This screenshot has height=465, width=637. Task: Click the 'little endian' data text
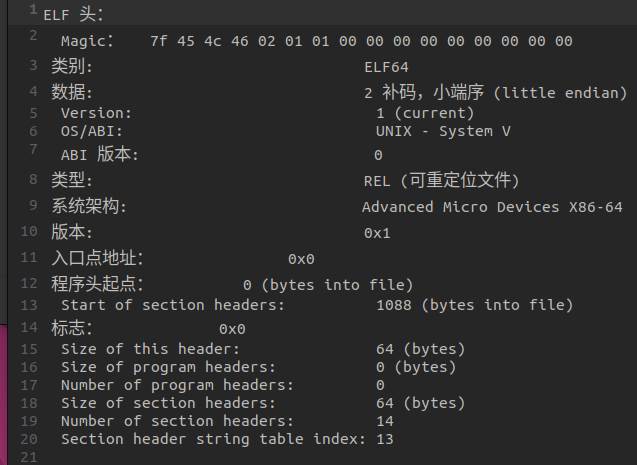(x=561, y=93)
